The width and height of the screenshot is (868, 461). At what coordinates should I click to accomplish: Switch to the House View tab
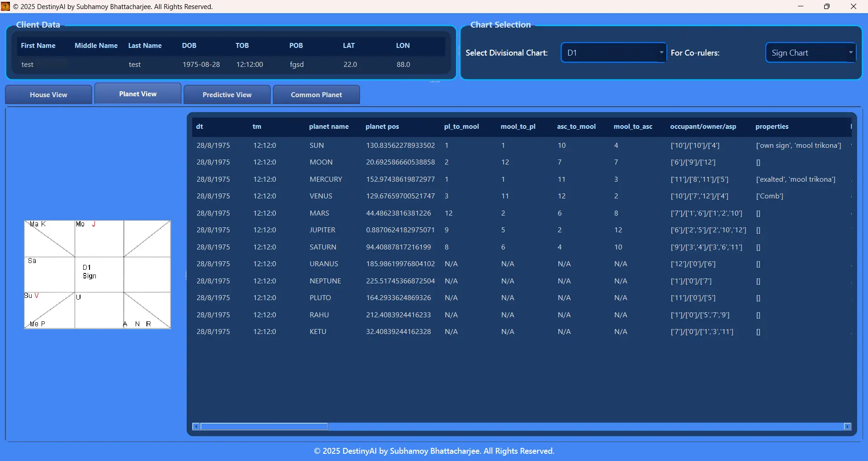click(48, 95)
